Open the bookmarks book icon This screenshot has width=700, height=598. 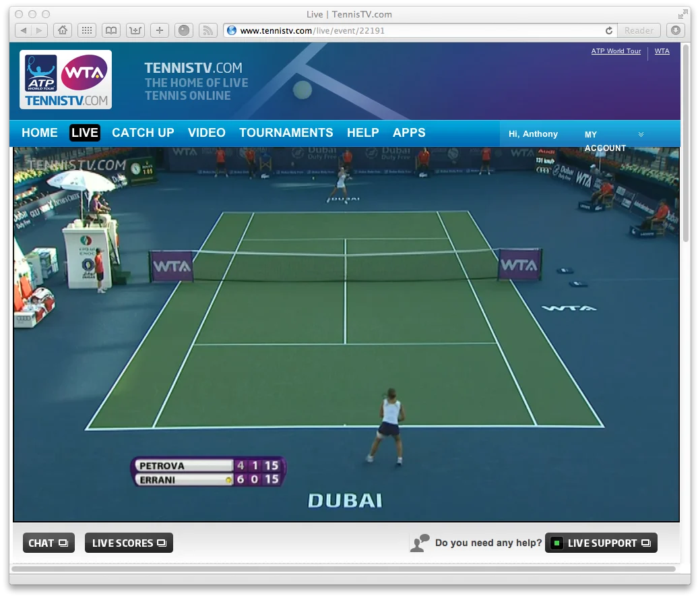click(x=111, y=30)
